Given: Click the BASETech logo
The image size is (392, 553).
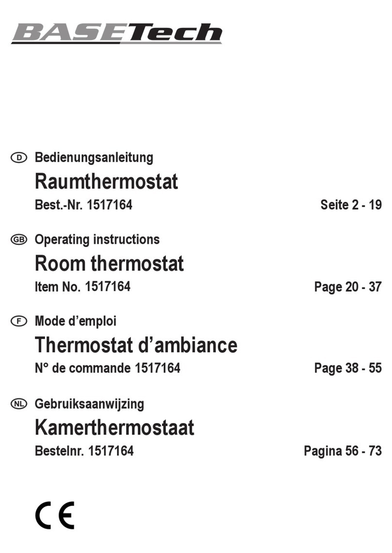Looking at the screenshot, I should pos(116,33).
